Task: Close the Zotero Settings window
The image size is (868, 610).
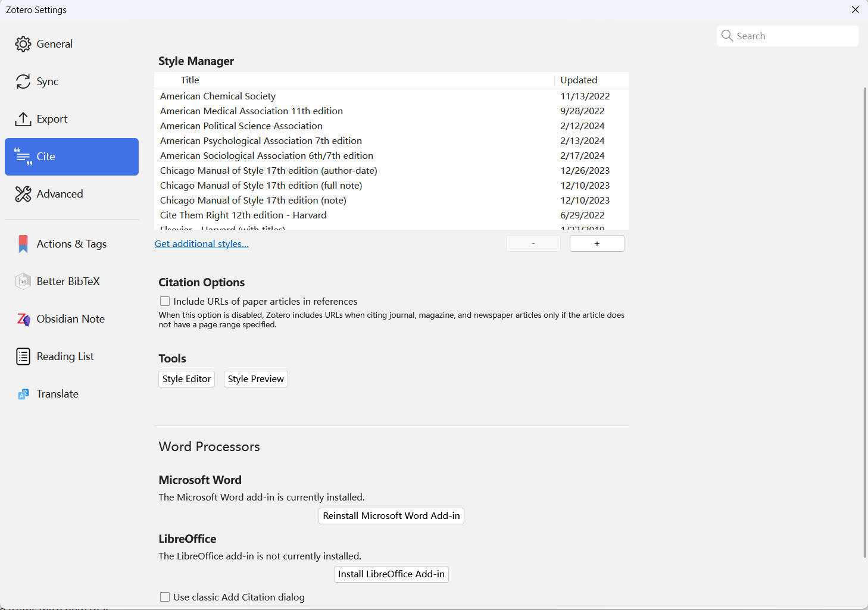Action: pyautogui.click(x=855, y=10)
